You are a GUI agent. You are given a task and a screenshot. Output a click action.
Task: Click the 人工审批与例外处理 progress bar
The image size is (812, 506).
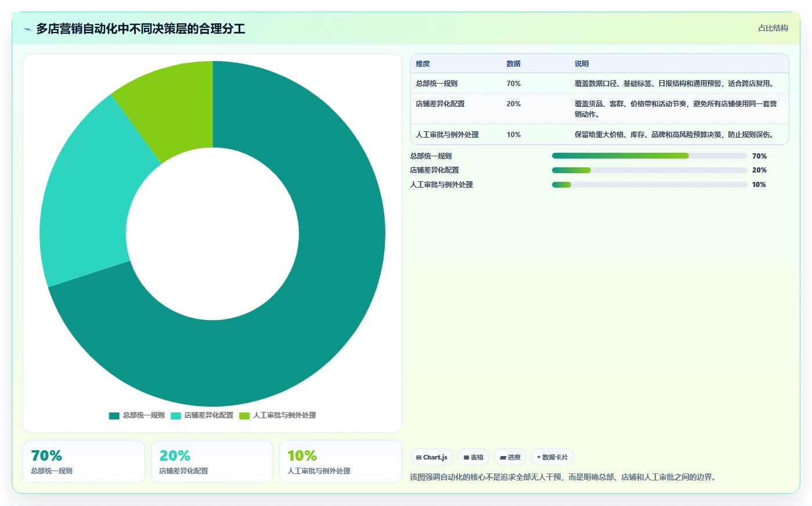tap(649, 185)
